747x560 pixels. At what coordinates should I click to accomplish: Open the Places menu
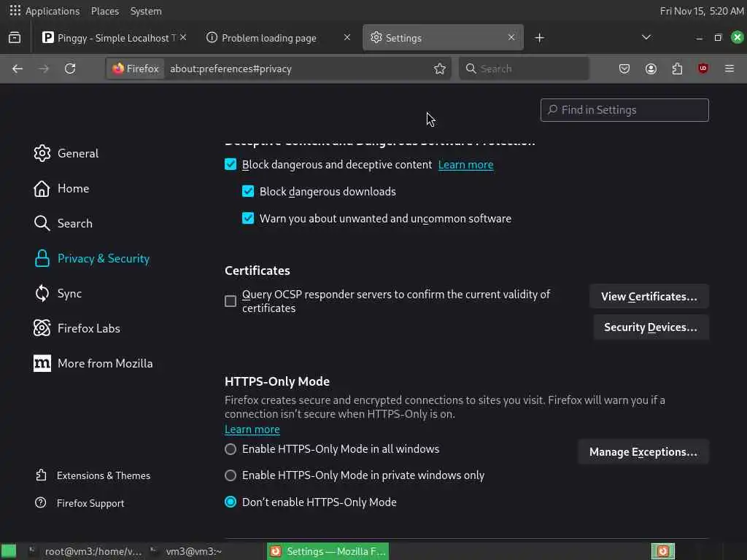105,11
